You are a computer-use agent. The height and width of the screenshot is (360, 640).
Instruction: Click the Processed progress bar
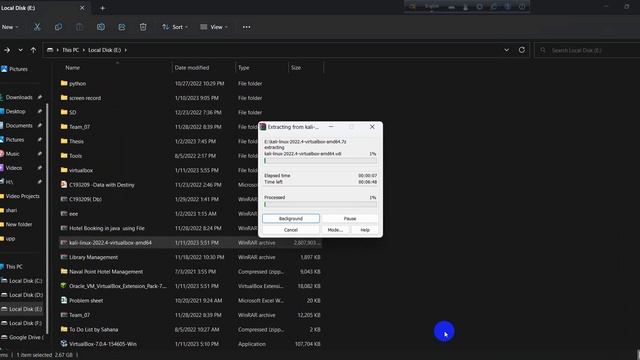[x=320, y=204]
